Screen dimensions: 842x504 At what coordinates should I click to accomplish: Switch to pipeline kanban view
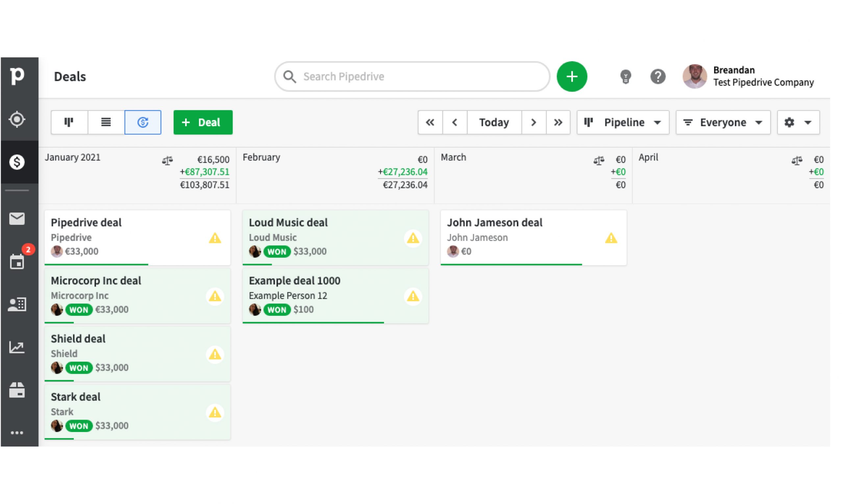69,122
